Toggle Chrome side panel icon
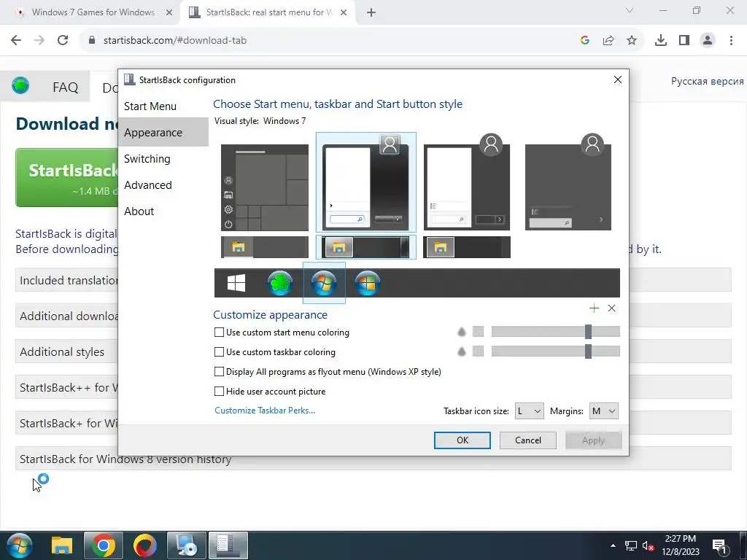This screenshot has width=747, height=560. [684, 41]
